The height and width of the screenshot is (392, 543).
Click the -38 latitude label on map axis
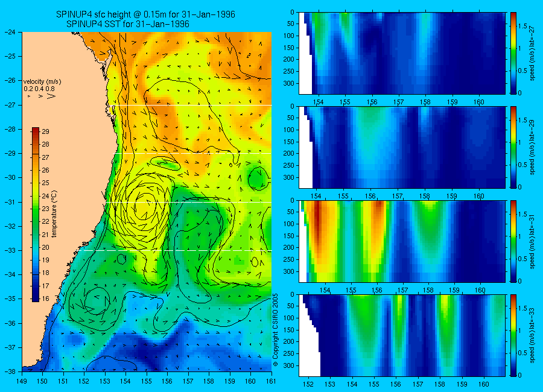coord(10,371)
